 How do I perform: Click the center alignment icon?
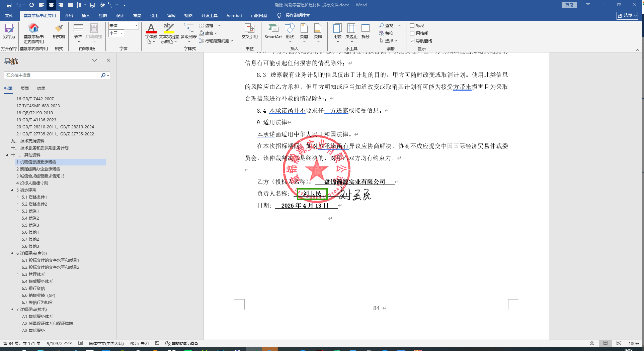click(51, 5)
